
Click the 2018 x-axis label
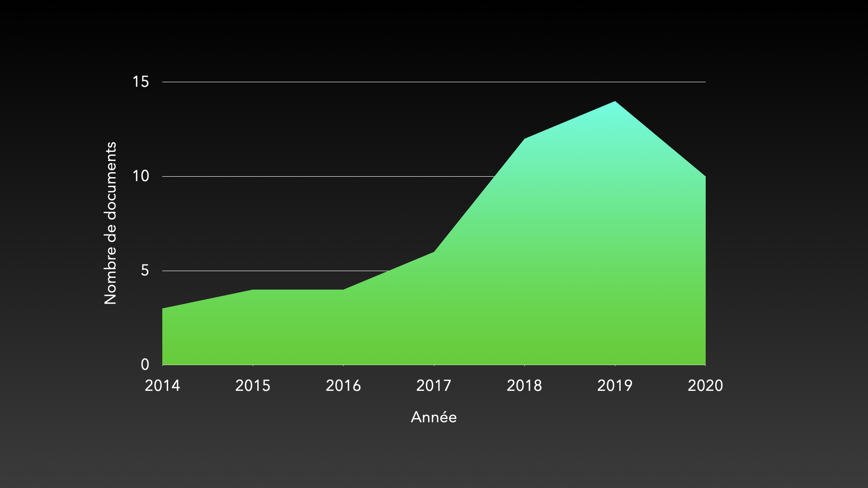[524, 385]
